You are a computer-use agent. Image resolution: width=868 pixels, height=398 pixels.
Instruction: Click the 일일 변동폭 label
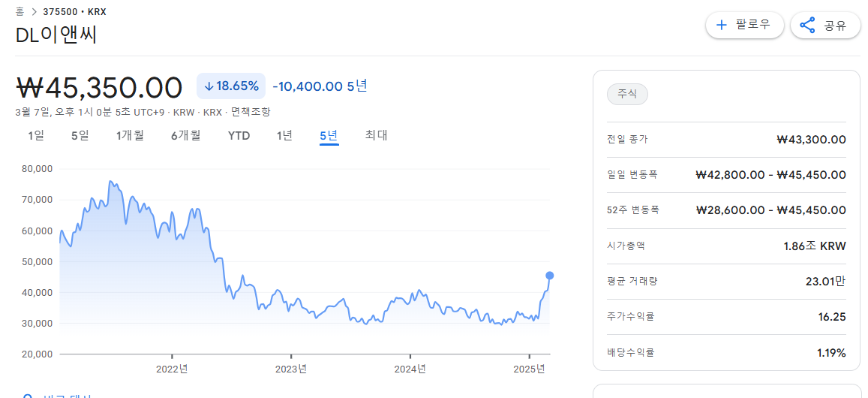tap(632, 175)
